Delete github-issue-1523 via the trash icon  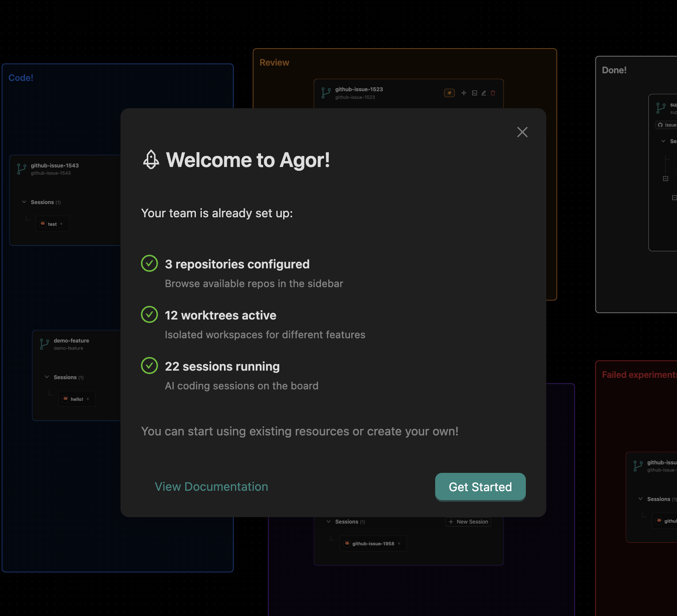click(493, 93)
